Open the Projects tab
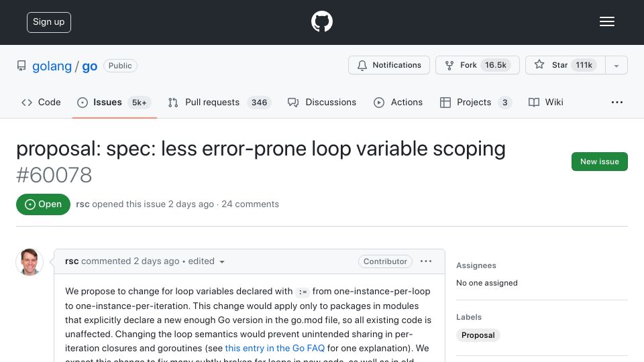 (475, 102)
